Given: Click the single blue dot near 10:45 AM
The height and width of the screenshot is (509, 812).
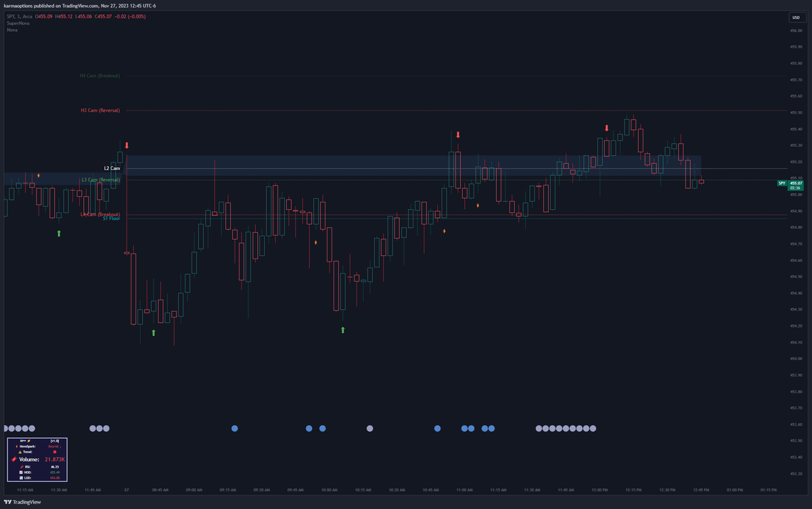Looking at the screenshot, I should coord(438,428).
